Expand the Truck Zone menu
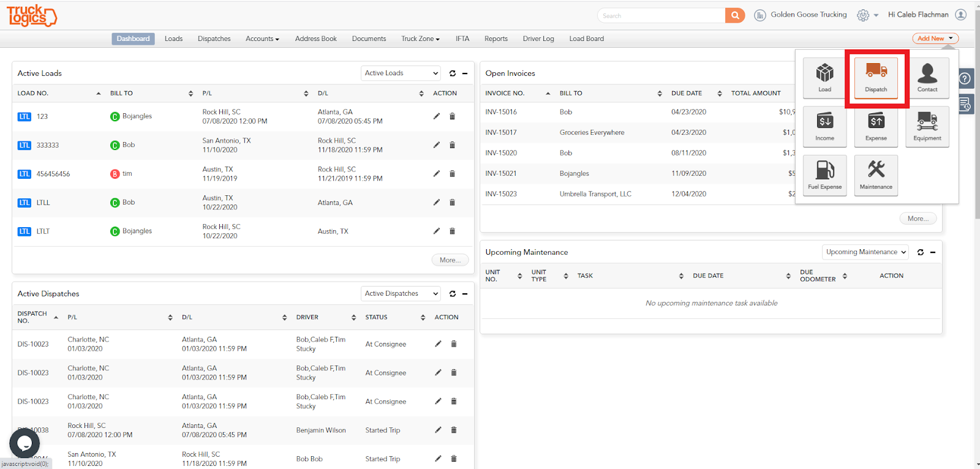This screenshot has height=469, width=980. pos(421,39)
